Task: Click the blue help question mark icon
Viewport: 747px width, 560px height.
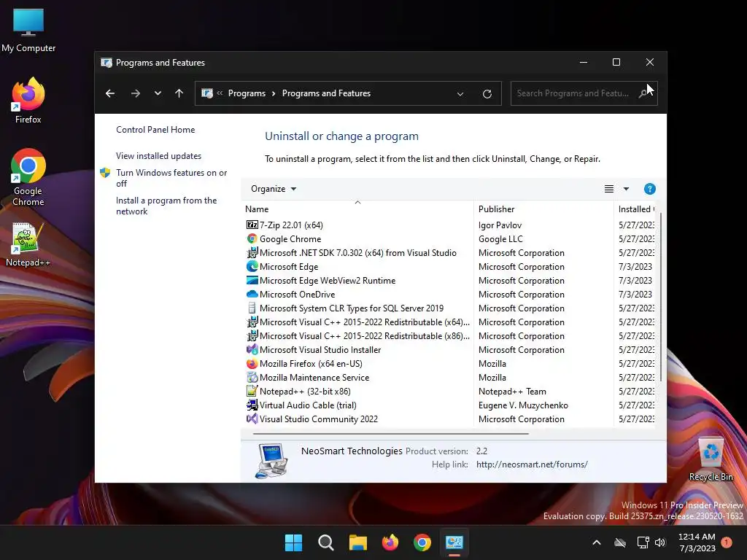Action: point(649,189)
